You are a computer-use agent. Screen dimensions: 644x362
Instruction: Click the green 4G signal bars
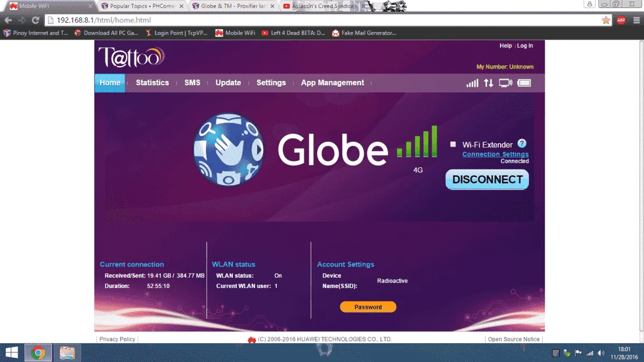pyautogui.click(x=417, y=141)
